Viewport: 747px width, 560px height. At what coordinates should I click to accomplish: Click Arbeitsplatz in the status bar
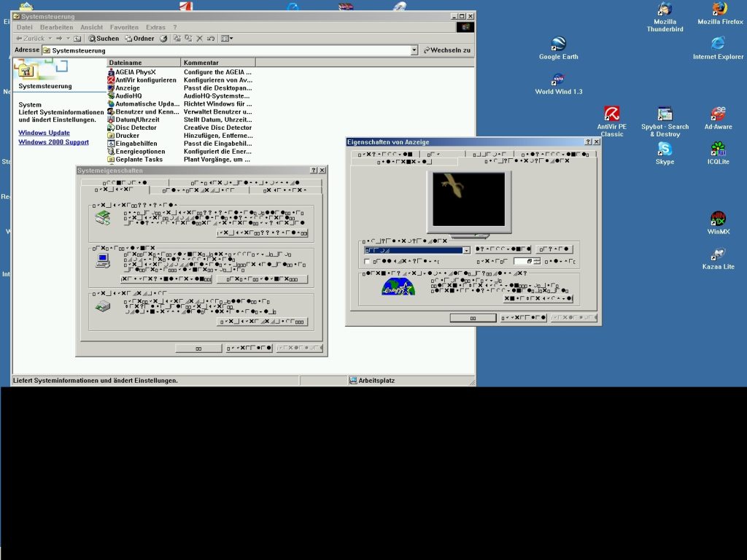click(372, 381)
